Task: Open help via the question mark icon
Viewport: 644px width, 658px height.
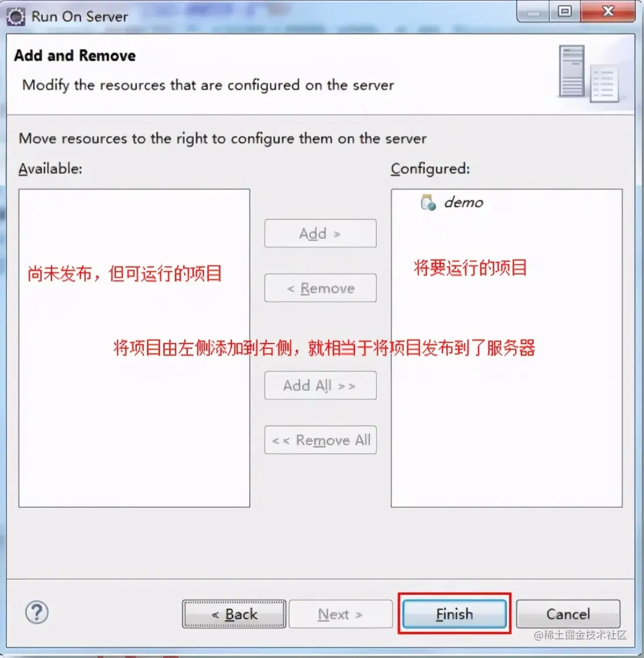Action: click(37, 612)
